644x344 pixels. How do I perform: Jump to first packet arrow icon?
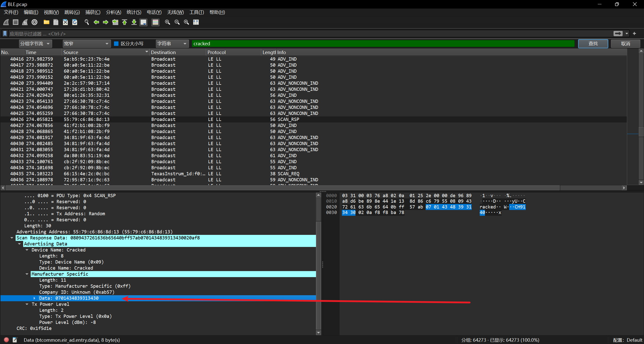(125, 22)
